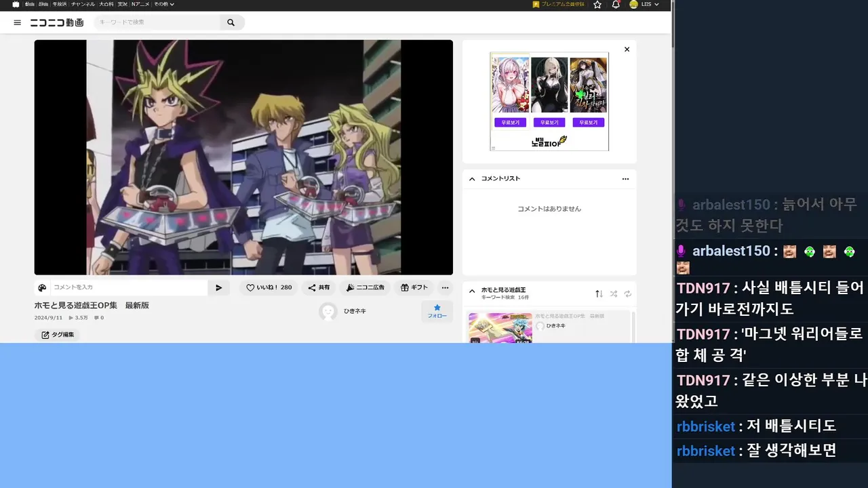Collapse the ホモと見る遊戯王 playlist panel

tap(473, 291)
